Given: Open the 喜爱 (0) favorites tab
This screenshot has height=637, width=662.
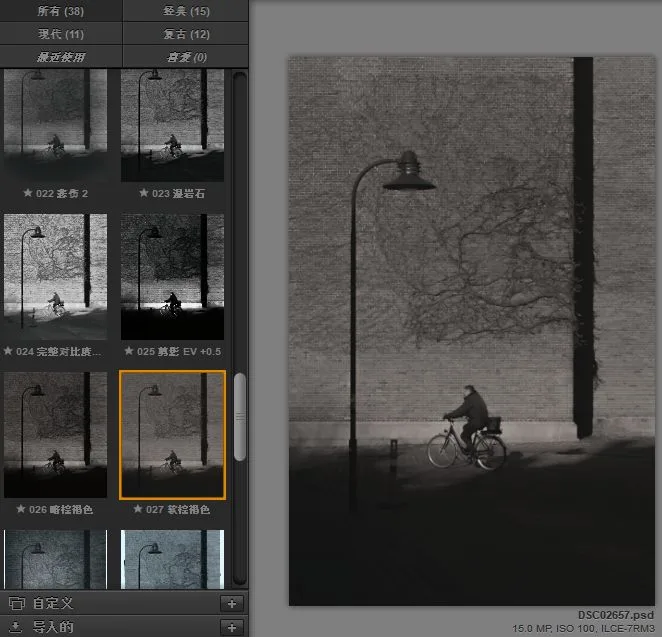Looking at the screenshot, I should point(186,57).
